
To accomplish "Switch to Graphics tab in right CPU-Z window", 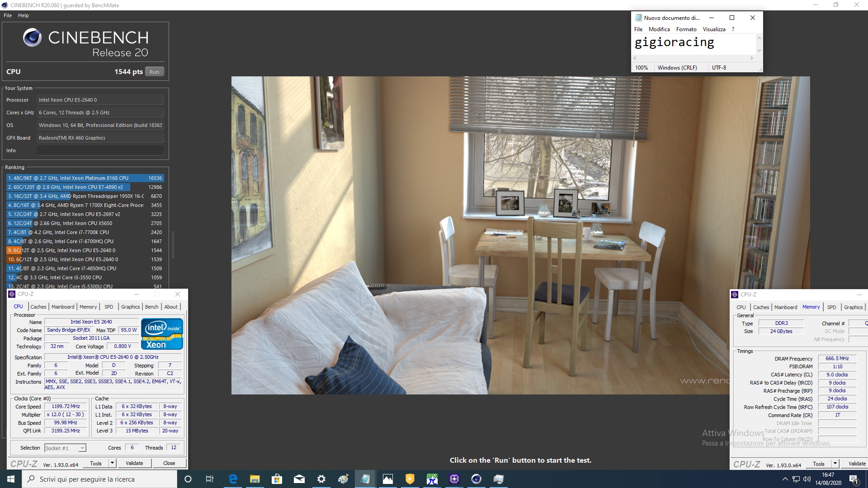I will coord(854,307).
